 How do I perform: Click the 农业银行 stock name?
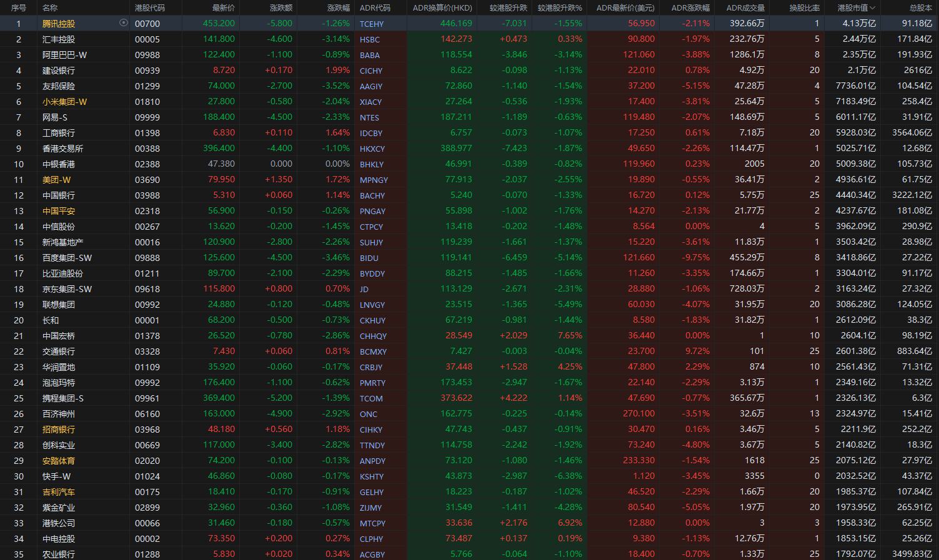click(59, 554)
